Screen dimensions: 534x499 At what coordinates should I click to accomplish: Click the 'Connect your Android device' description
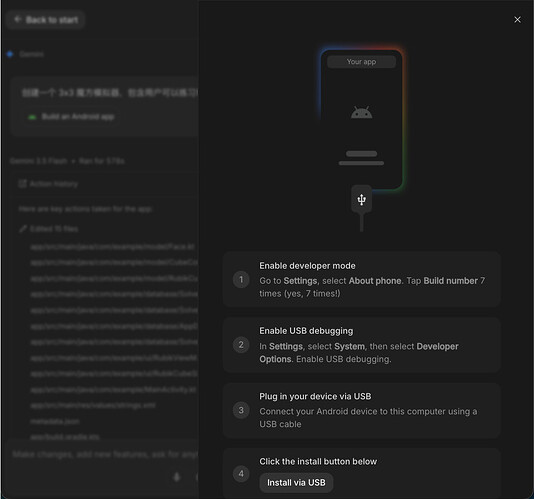(x=368, y=418)
